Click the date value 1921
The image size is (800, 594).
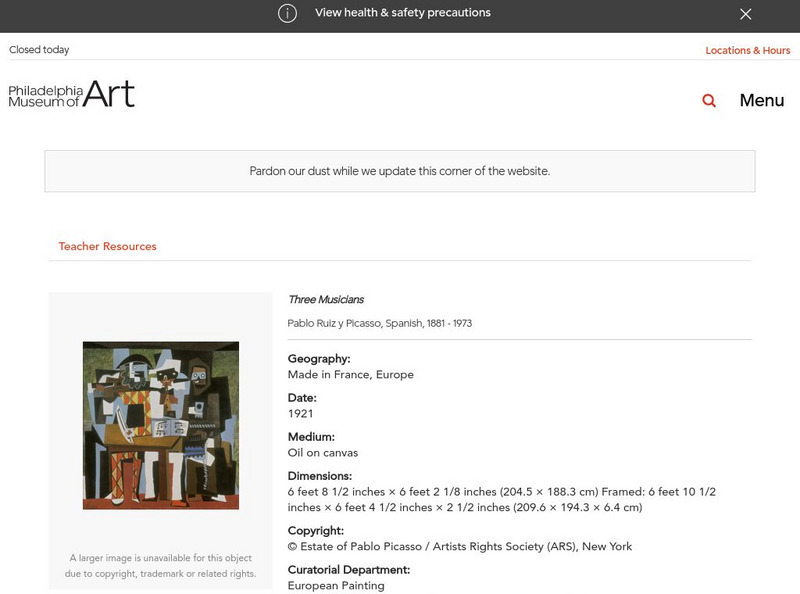pos(301,414)
